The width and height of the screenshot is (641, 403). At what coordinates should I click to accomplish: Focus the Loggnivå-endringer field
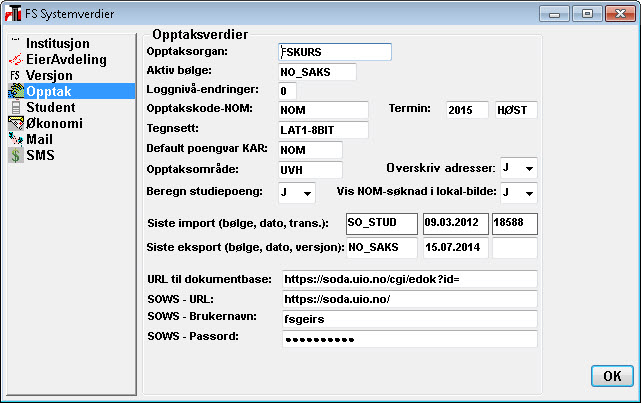tap(287, 91)
